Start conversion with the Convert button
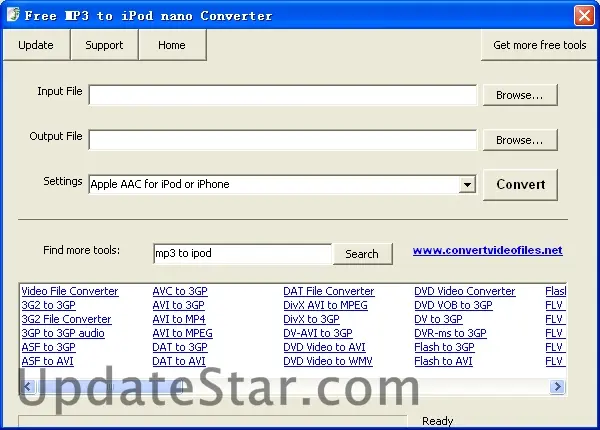Screen dimensions: 600x430 (520, 185)
